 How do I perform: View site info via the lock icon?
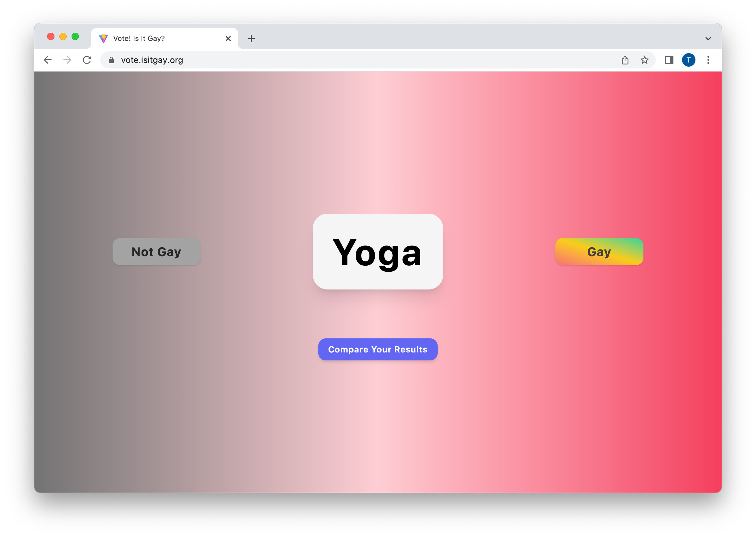[111, 60]
